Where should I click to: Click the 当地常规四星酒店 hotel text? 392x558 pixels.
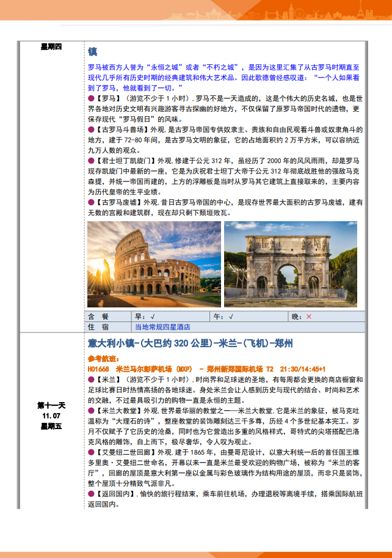[162, 327]
